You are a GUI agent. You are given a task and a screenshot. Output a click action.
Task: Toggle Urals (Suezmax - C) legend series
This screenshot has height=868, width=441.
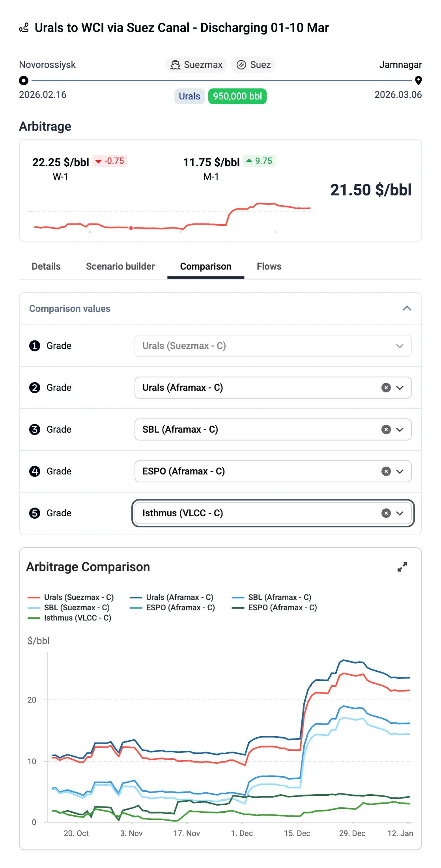71,597
